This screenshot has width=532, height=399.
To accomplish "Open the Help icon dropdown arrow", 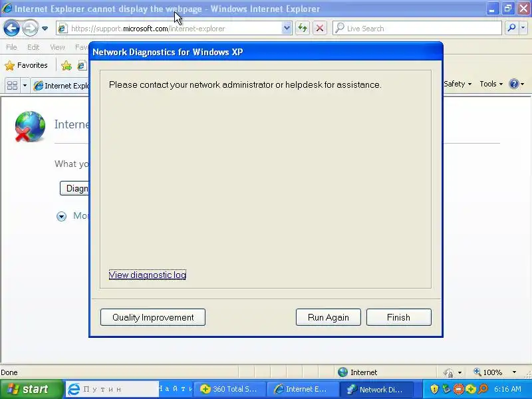I will pyautogui.click(x=523, y=84).
